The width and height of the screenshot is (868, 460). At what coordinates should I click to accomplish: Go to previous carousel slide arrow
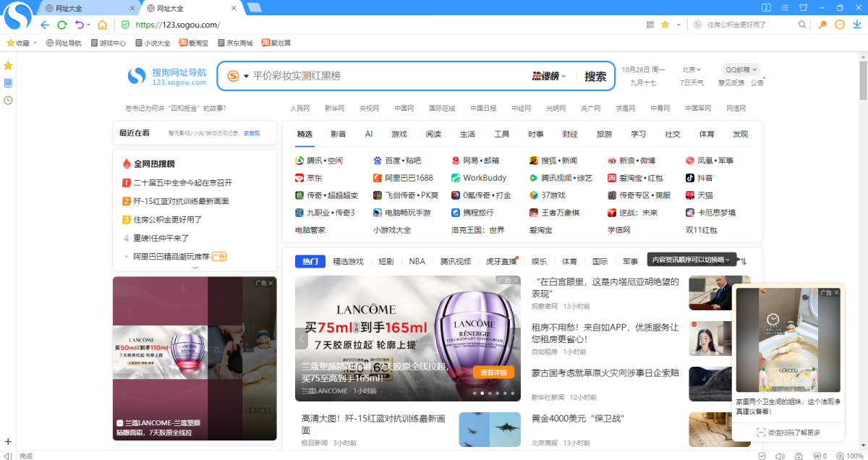point(302,338)
